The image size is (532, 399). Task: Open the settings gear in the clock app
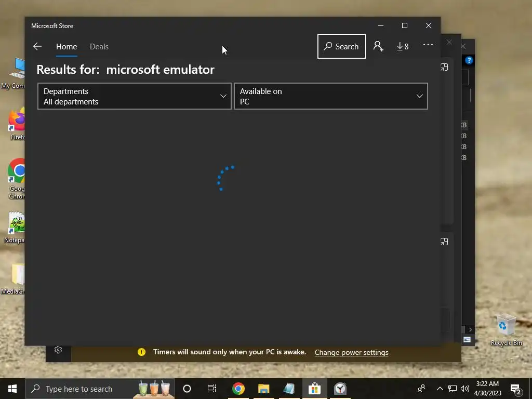pos(58,350)
